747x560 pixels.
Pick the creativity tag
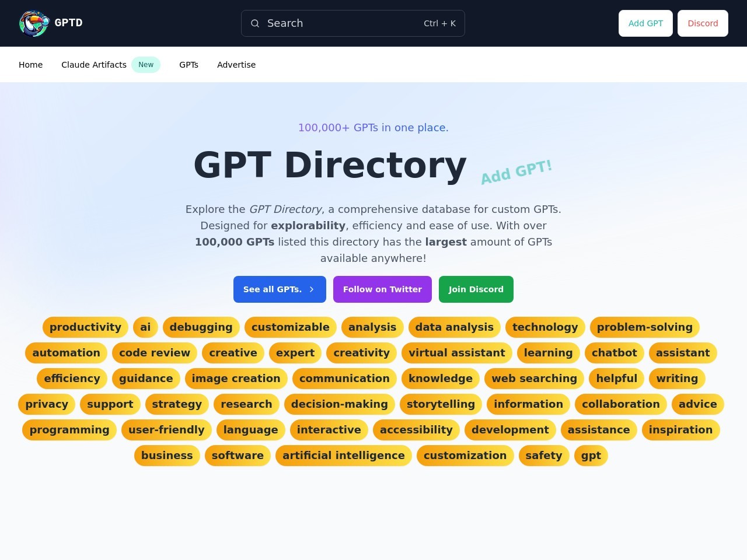[362, 353]
